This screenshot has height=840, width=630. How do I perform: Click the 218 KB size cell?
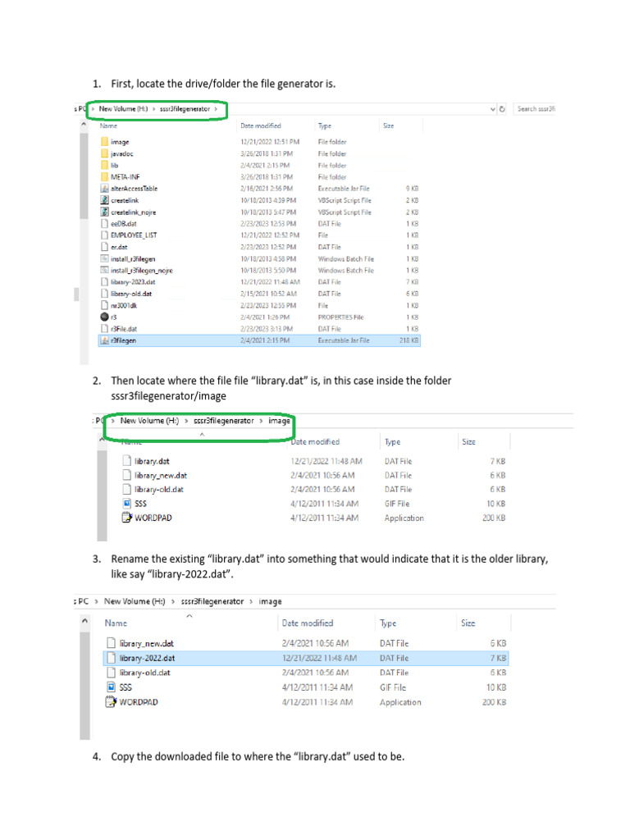409,340
